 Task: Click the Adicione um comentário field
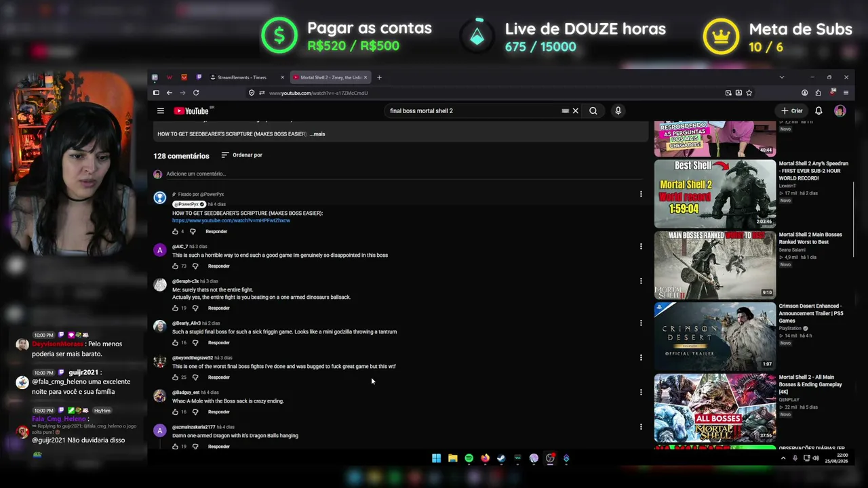pyautogui.click(x=403, y=174)
